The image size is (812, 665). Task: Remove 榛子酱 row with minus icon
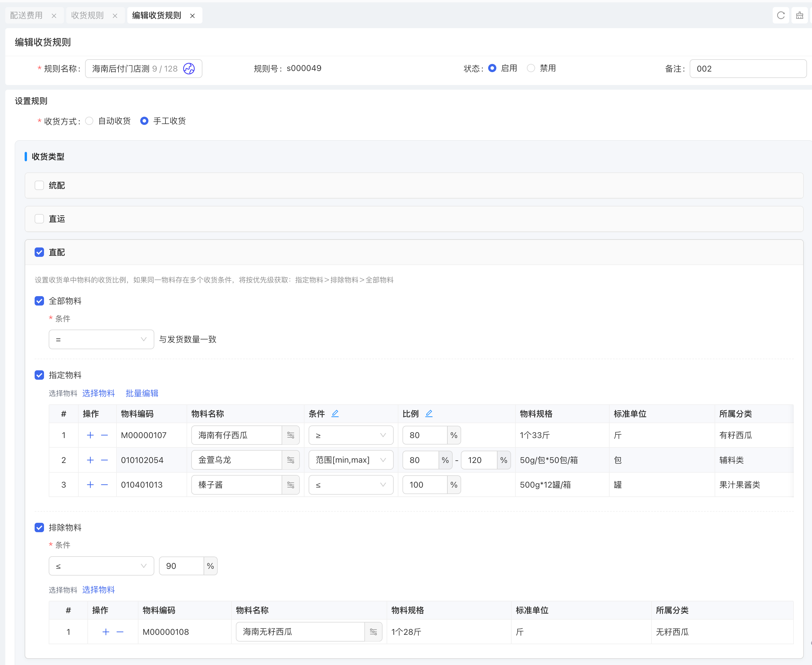pyautogui.click(x=104, y=485)
